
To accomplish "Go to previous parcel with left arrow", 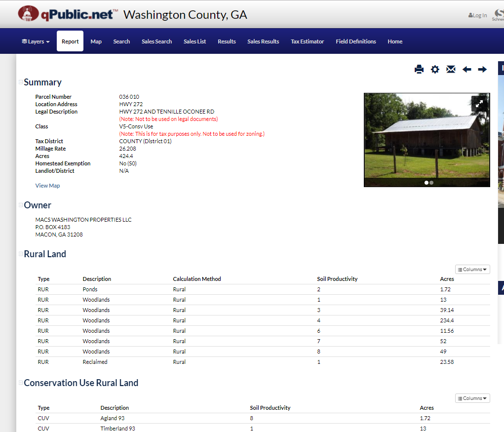I will coord(466,69).
